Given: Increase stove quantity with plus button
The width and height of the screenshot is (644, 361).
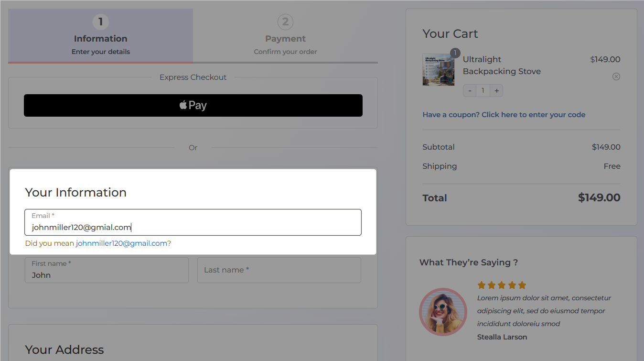Looking at the screenshot, I should pos(496,91).
